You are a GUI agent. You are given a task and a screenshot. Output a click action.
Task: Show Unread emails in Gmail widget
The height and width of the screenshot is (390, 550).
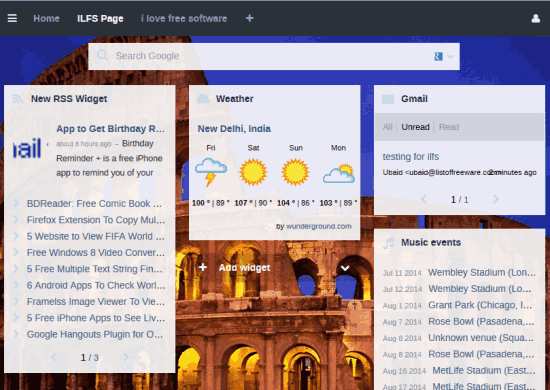click(x=415, y=127)
